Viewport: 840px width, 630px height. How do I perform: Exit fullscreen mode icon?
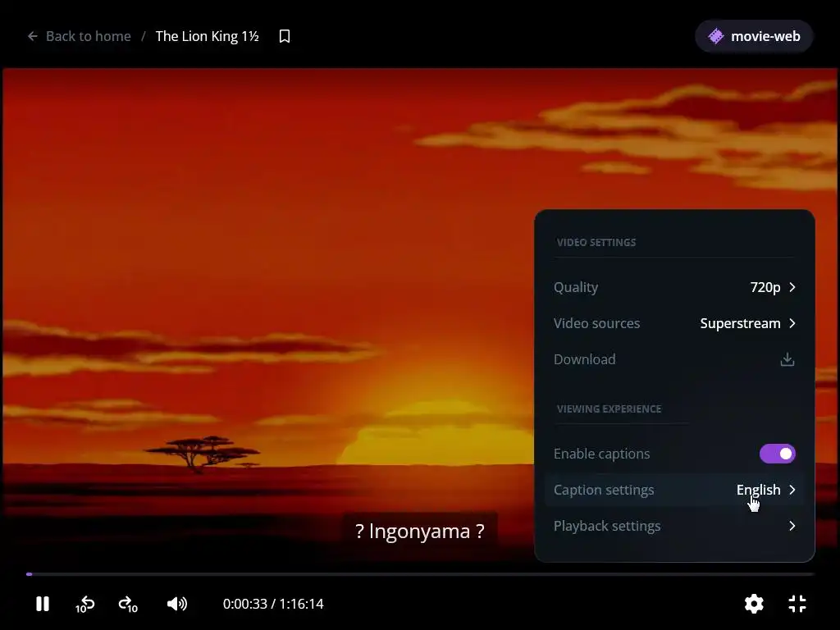click(x=797, y=604)
